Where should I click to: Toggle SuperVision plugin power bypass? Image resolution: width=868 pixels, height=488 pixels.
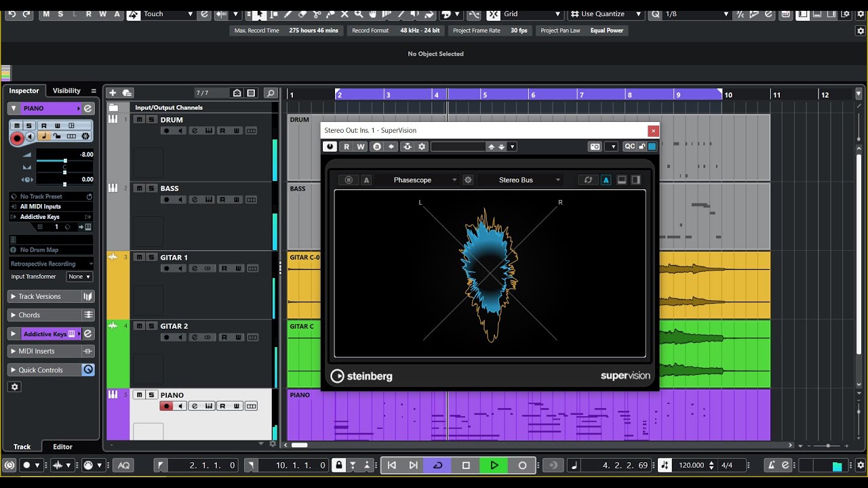(330, 146)
